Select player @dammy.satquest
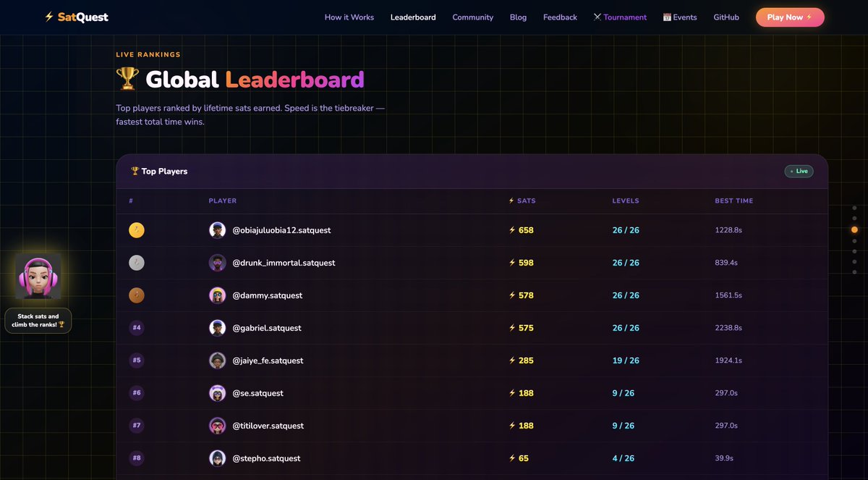 click(267, 295)
